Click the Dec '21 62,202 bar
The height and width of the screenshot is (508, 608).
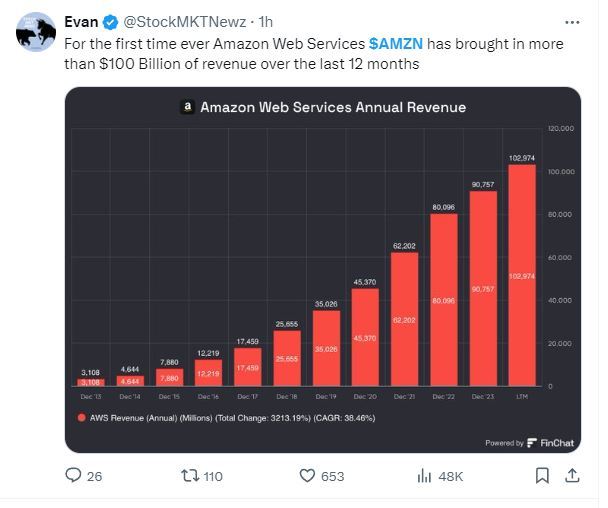pos(404,319)
